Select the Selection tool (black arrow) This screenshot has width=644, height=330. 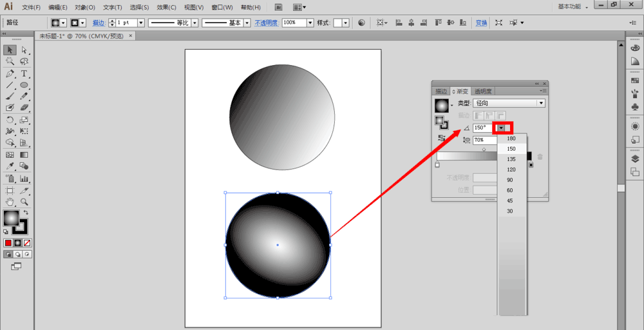10,50
